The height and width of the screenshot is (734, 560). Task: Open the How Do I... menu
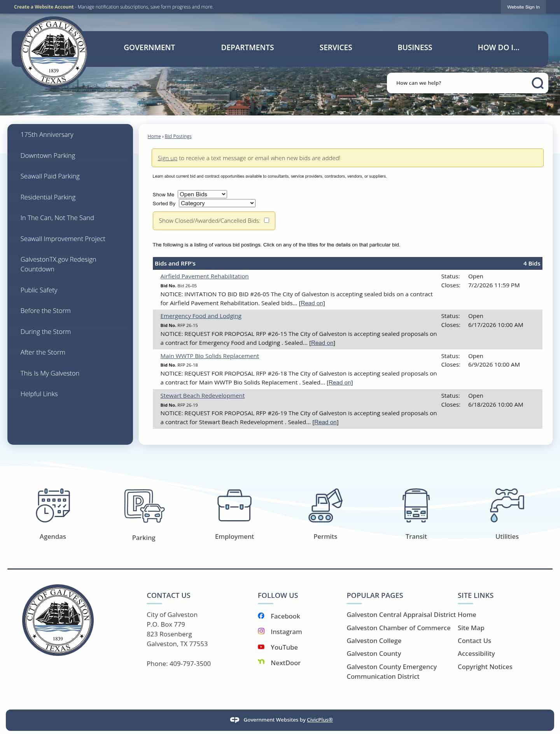coord(498,47)
